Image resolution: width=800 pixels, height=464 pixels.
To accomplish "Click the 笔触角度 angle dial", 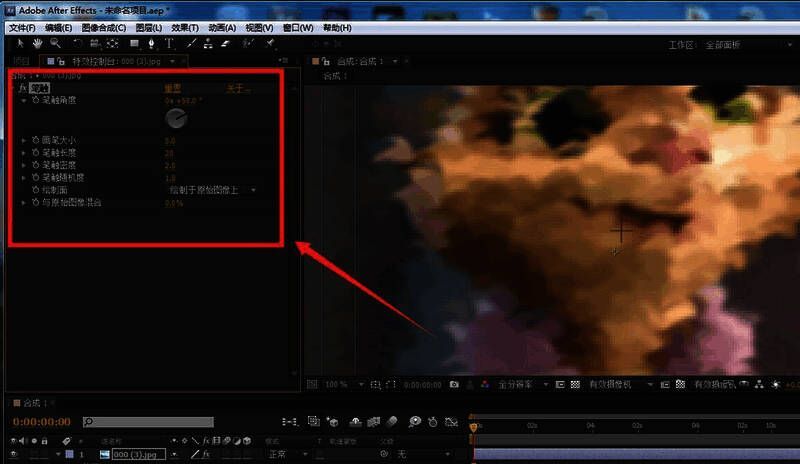I will coord(176,119).
